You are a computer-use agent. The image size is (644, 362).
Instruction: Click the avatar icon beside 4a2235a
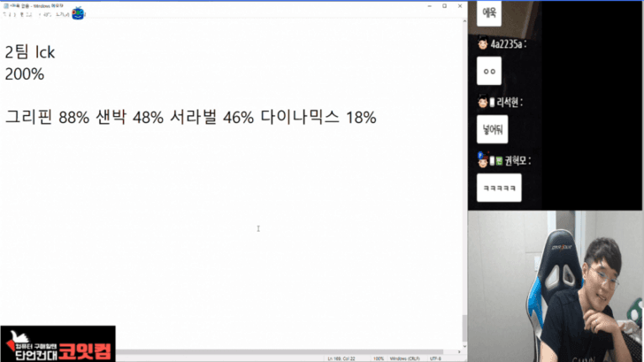(x=481, y=43)
